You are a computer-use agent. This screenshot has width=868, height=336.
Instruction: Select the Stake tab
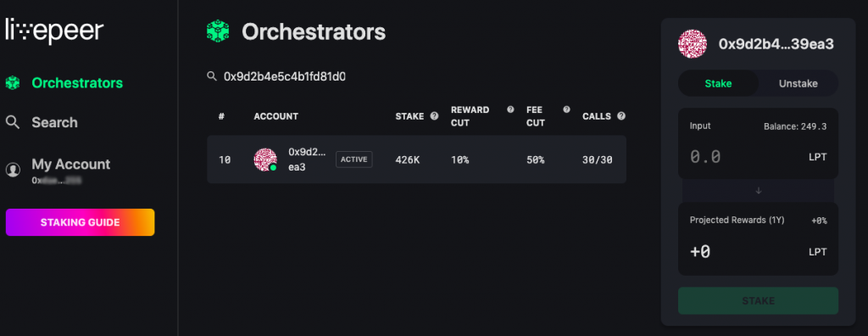[718, 84]
